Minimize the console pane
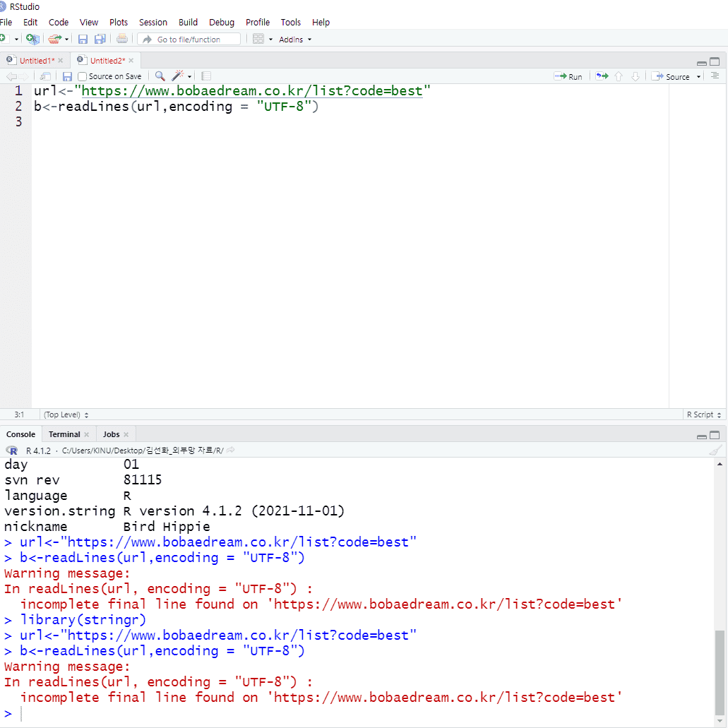This screenshot has width=728, height=728. [x=702, y=436]
